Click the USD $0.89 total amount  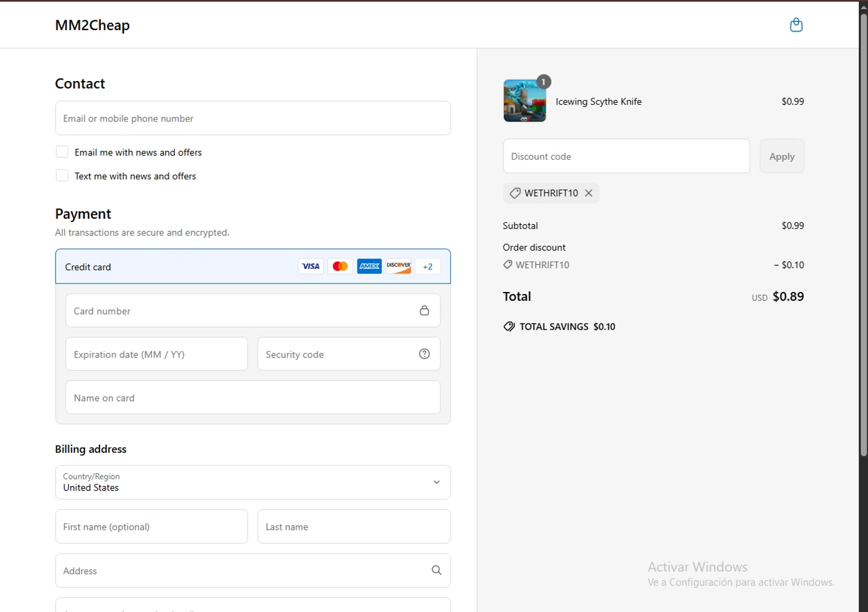[x=778, y=297]
